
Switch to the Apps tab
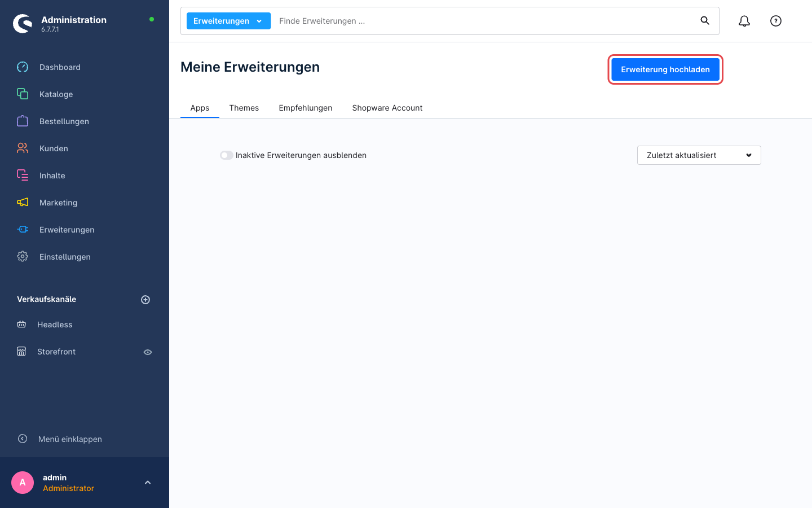pyautogui.click(x=200, y=108)
